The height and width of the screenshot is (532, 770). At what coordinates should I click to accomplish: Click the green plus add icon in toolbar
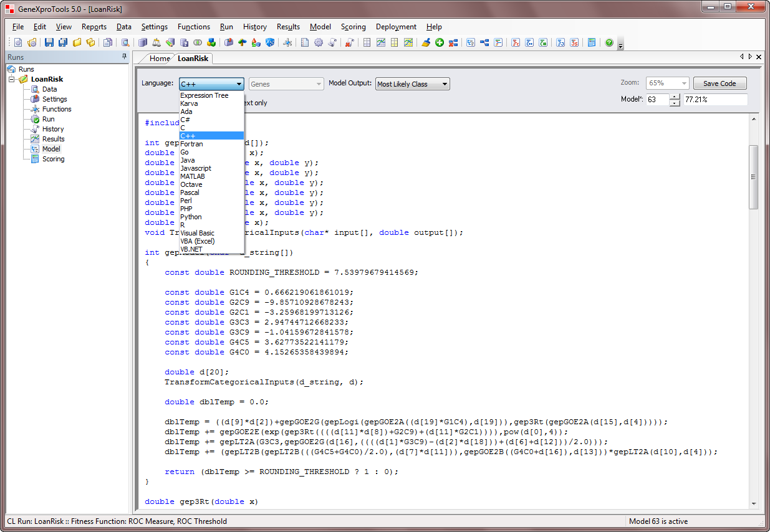pos(440,43)
